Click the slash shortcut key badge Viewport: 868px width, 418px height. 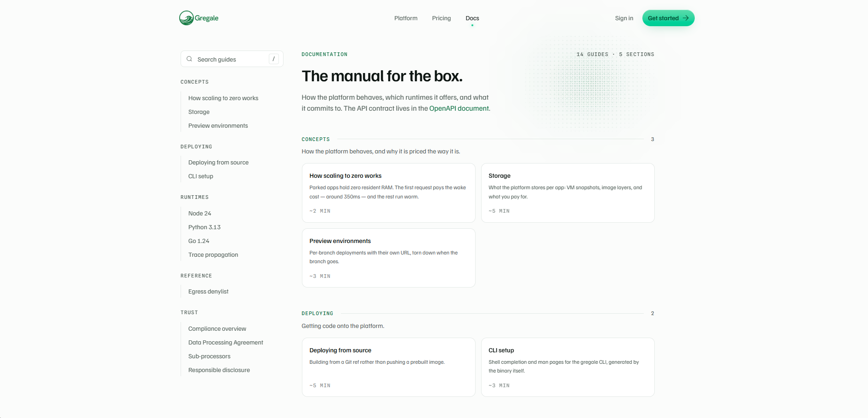(x=273, y=59)
